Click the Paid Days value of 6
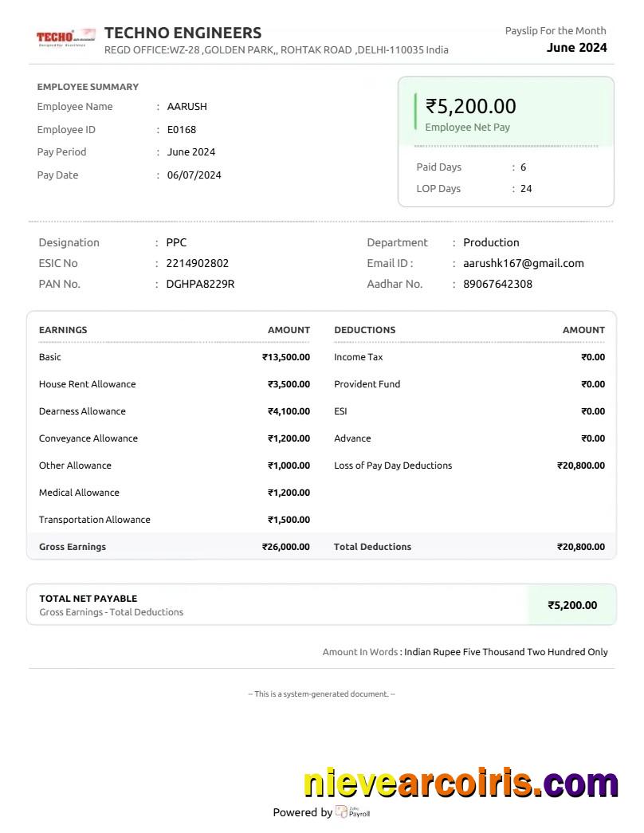The image size is (644, 833). [523, 167]
